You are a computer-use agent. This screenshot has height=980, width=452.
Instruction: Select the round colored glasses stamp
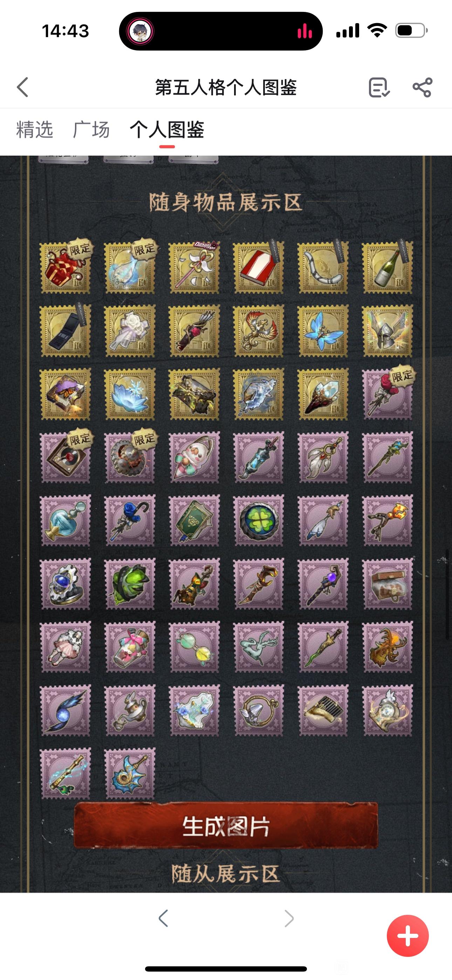point(194,647)
